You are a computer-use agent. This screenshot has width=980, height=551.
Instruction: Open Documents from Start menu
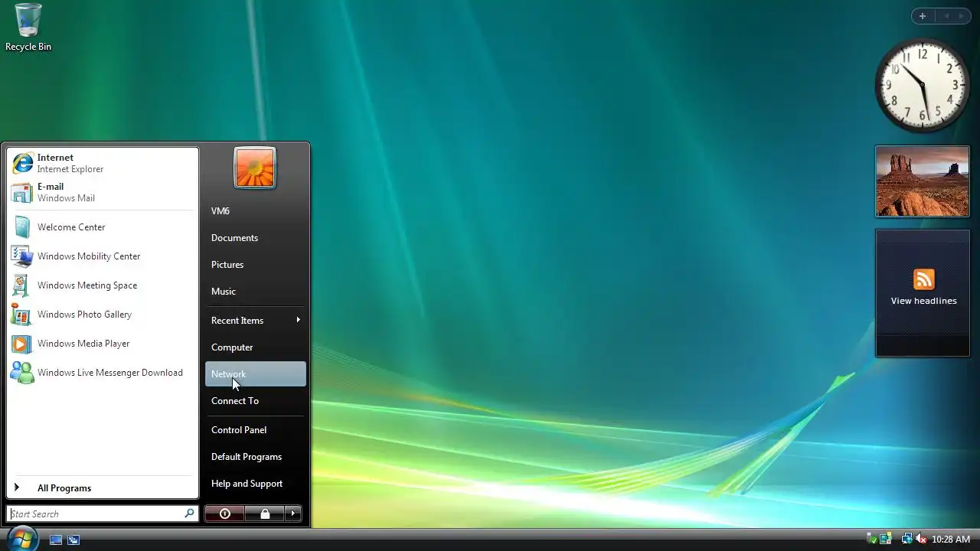tap(256, 237)
